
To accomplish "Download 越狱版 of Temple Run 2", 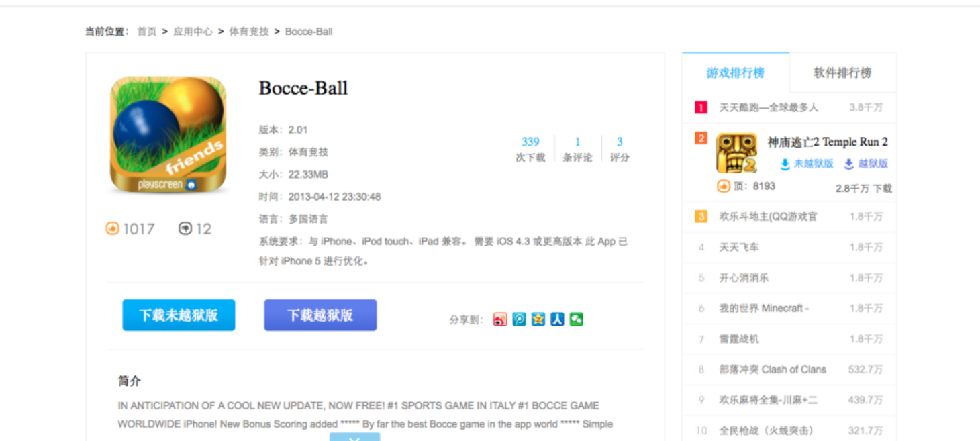I will 873,164.
